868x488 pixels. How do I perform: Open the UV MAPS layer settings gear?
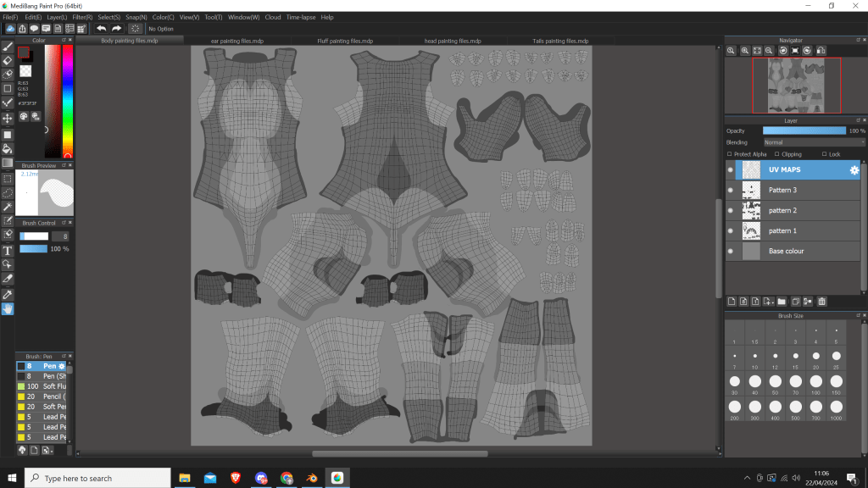pos(854,170)
